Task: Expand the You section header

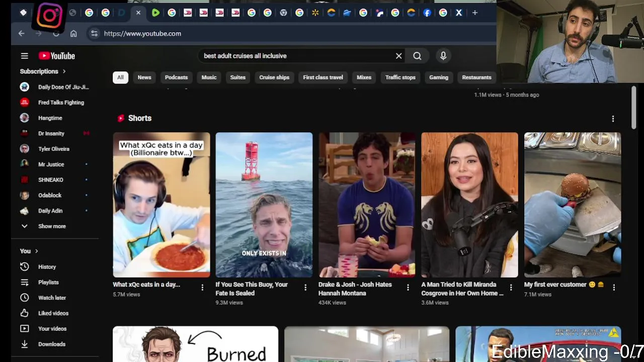Action: pos(29,251)
